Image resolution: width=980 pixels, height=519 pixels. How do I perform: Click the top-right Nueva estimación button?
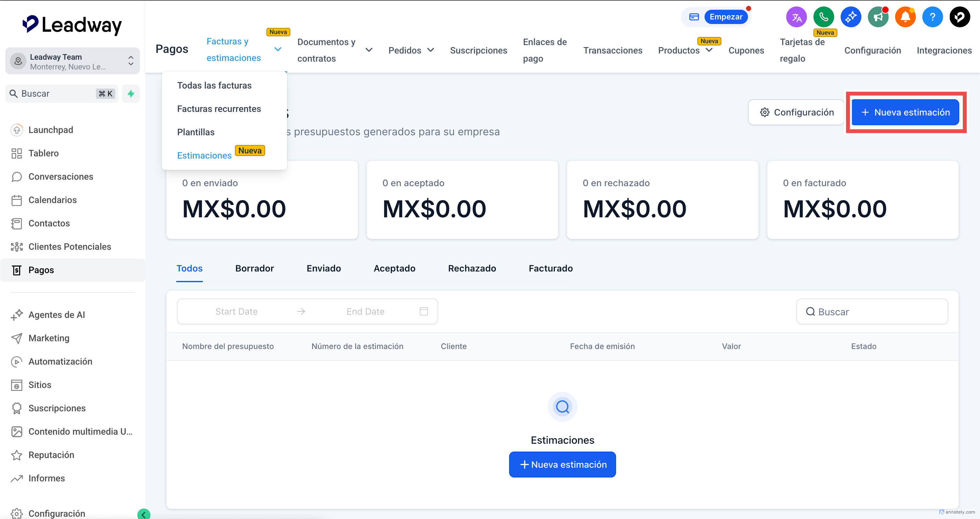(905, 112)
